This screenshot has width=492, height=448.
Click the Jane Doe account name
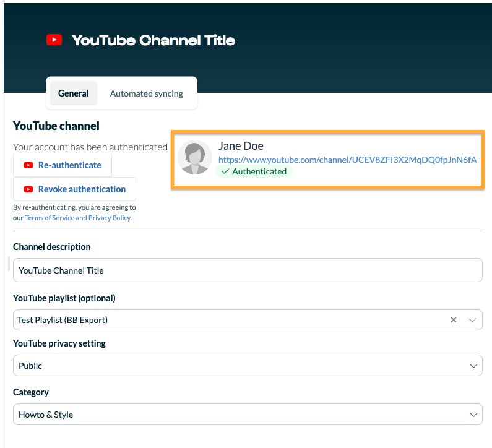pos(241,146)
